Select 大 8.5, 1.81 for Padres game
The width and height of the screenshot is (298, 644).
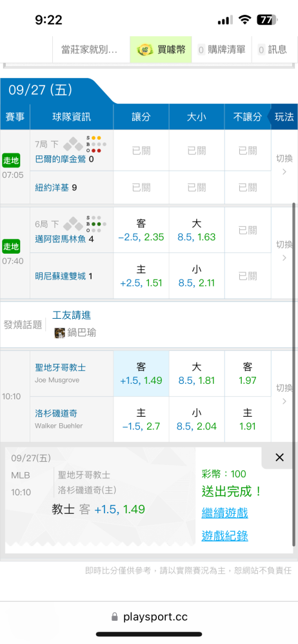point(197,374)
